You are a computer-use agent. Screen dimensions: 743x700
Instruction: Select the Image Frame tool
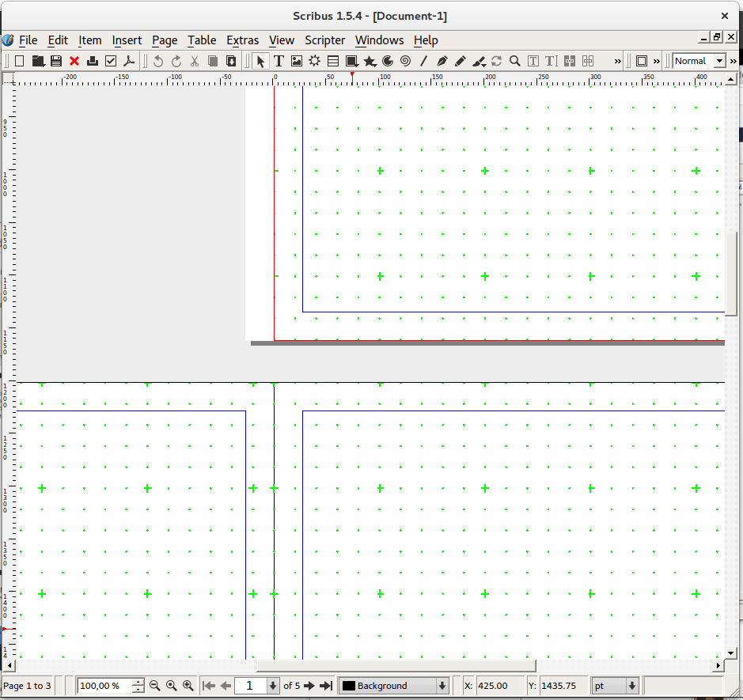point(297,61)
